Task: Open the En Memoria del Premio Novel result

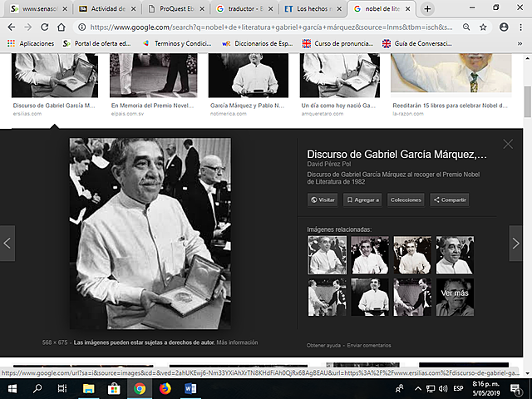Action: (153, 76)
